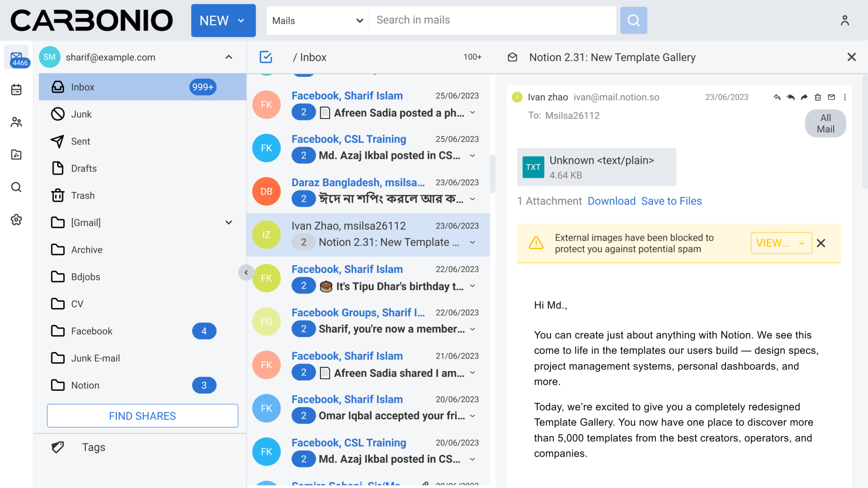Open the Mails module in sidebar

pyautogui.click(x=16, y=57)
